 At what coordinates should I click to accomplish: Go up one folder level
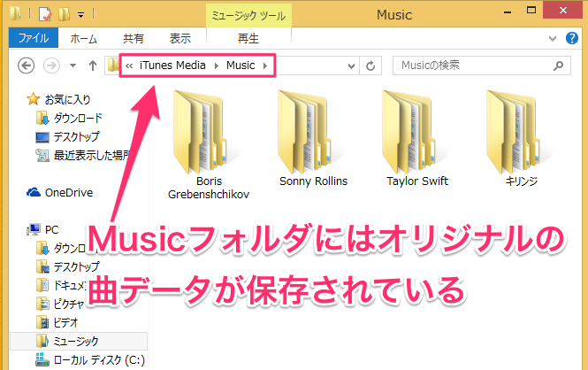click(x=93, y=66)
